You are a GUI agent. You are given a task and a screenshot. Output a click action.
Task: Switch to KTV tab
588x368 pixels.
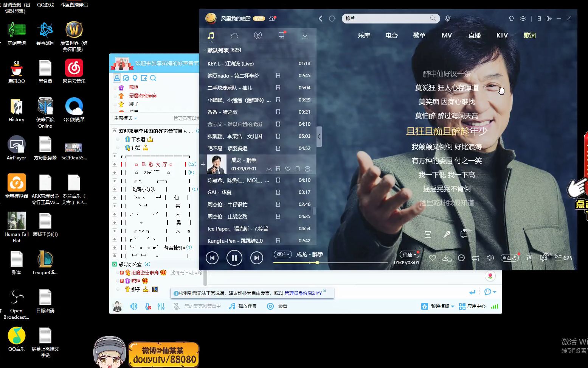coord(502,36)
